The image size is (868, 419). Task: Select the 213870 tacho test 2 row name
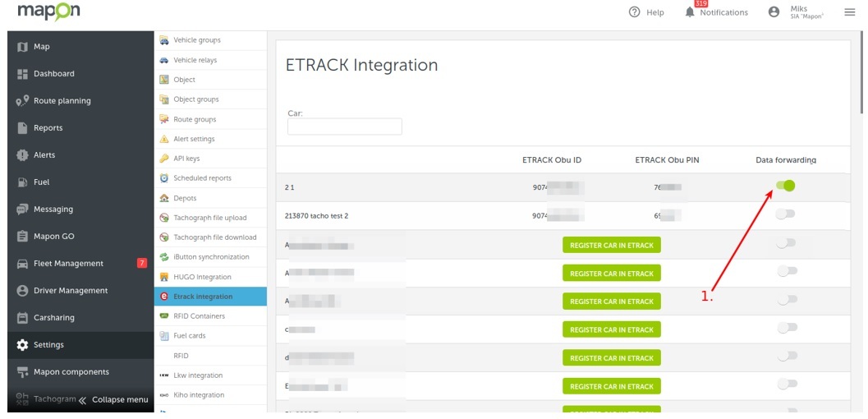pos(317,216)
